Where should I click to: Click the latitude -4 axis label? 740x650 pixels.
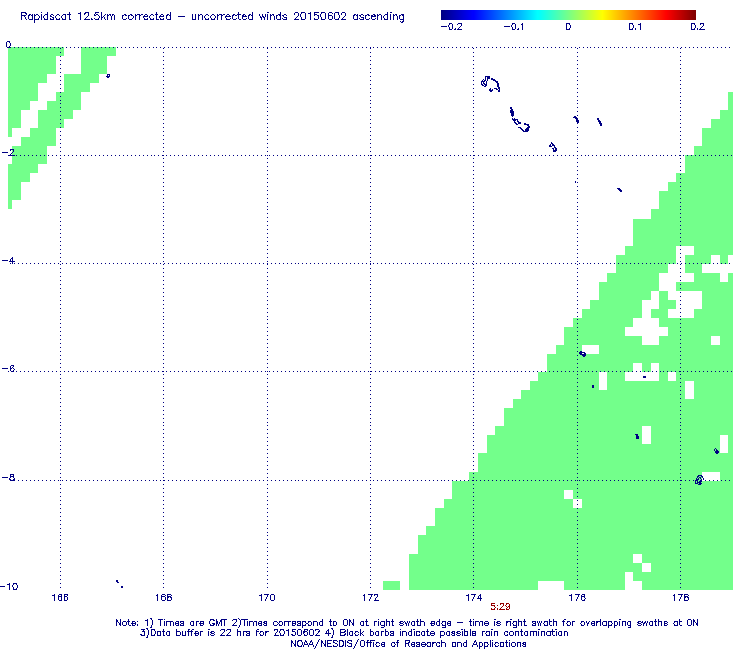(x=8, y=261)
